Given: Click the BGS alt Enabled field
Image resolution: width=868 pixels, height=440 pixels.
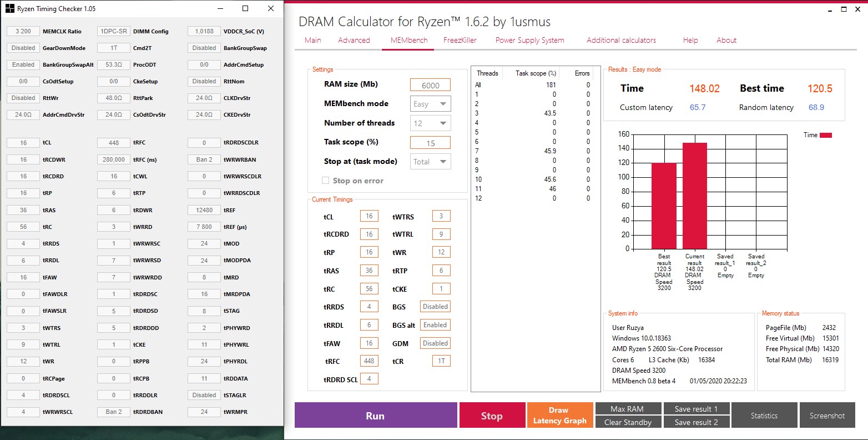Looking at the screenshot, I should [x=435, y=325].
